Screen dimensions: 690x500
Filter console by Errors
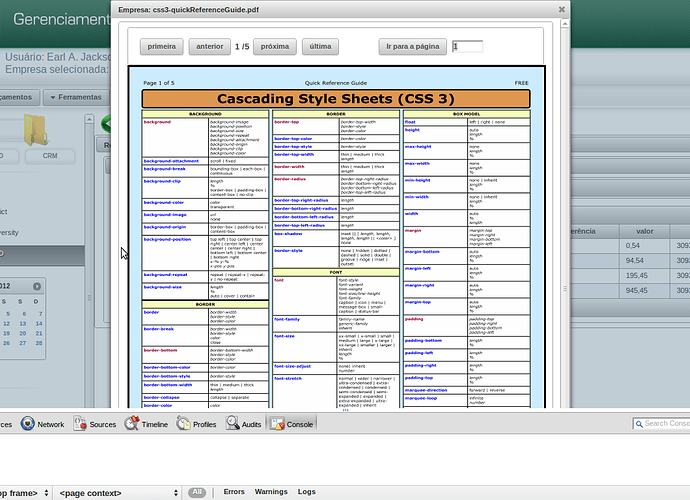234,492
